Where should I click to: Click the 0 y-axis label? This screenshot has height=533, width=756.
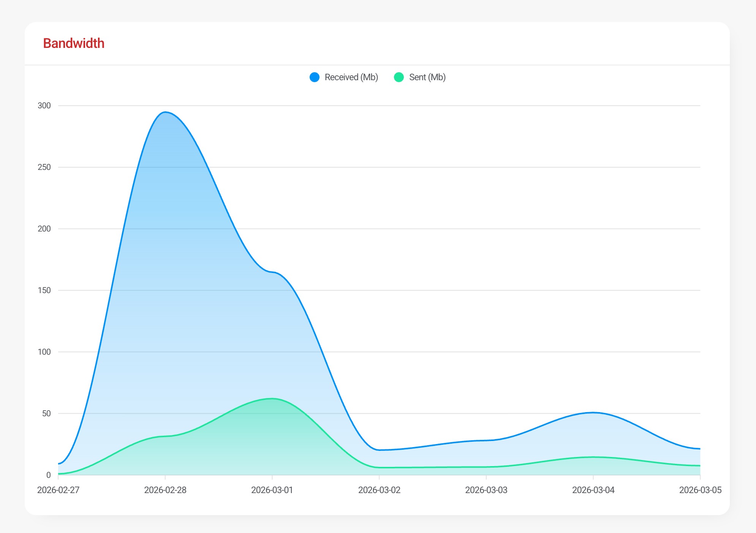(48, 475)
